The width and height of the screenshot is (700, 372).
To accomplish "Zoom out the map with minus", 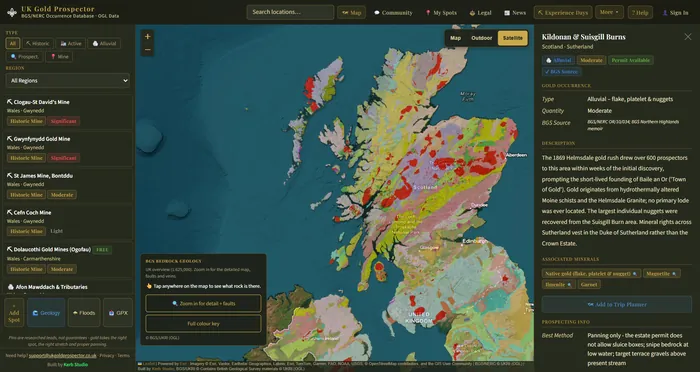I will (147, 50).
